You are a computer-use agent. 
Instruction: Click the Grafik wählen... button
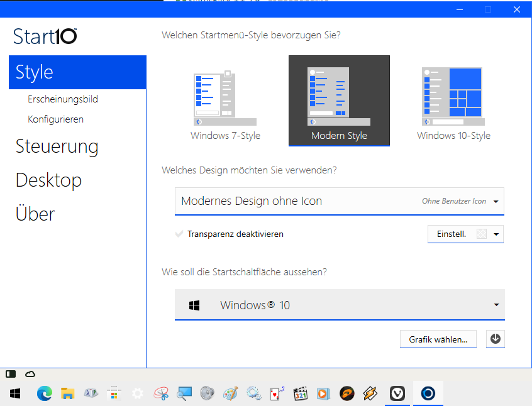coord(438,339)
